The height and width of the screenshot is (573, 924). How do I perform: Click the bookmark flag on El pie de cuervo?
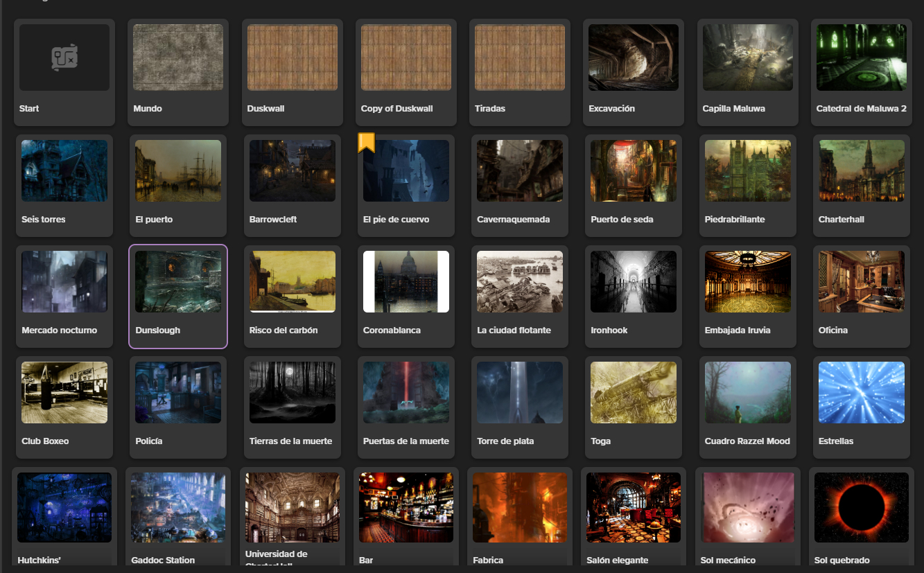tap(366, 143)
